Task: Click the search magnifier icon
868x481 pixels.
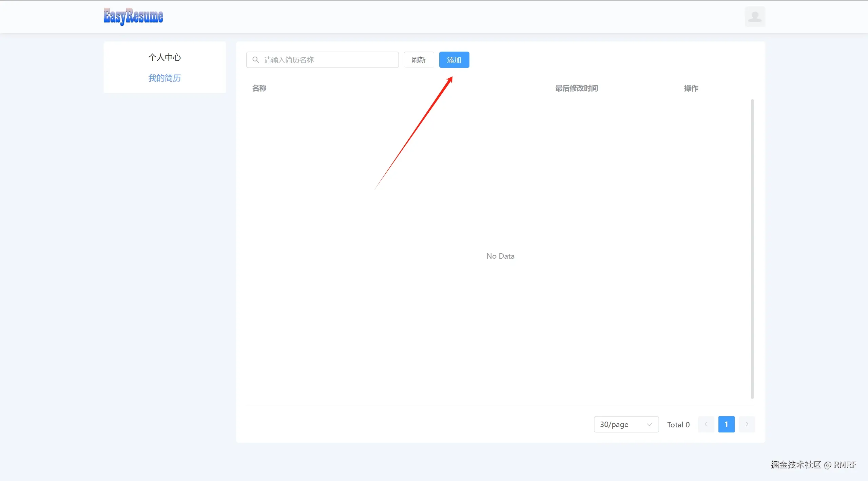Action: [256, 60]
